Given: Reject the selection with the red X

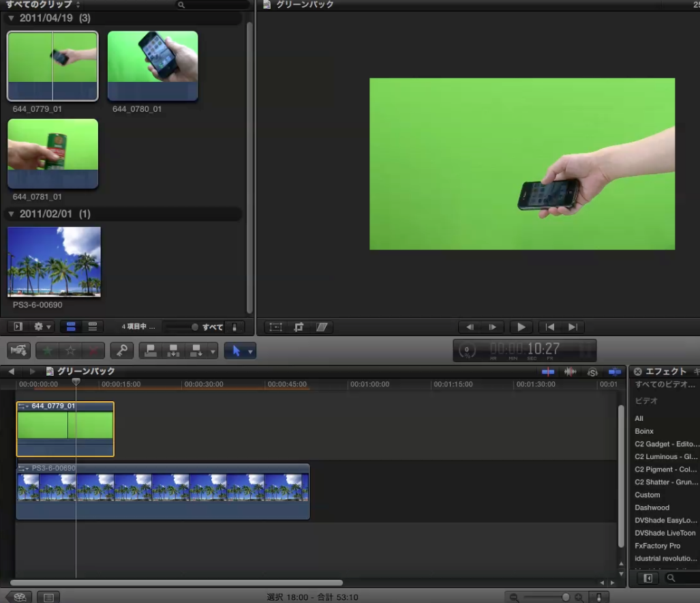Looking at the screenshot, I should [93, 351].
